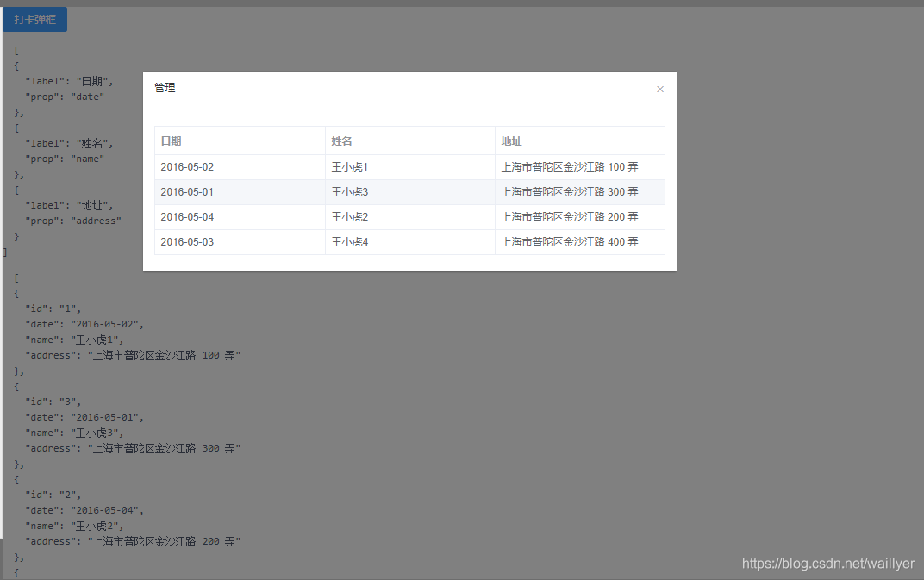
Task: Click the "label": "地址" JSON line
Action: [69, 205]
